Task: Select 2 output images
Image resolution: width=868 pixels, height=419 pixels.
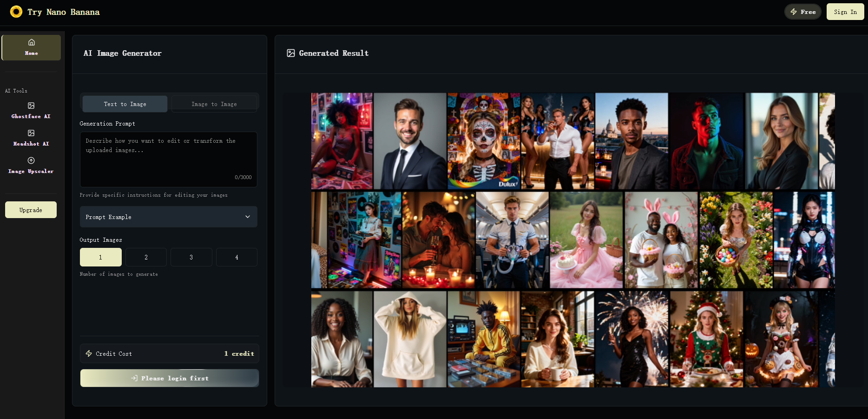Action: (146, 257)
